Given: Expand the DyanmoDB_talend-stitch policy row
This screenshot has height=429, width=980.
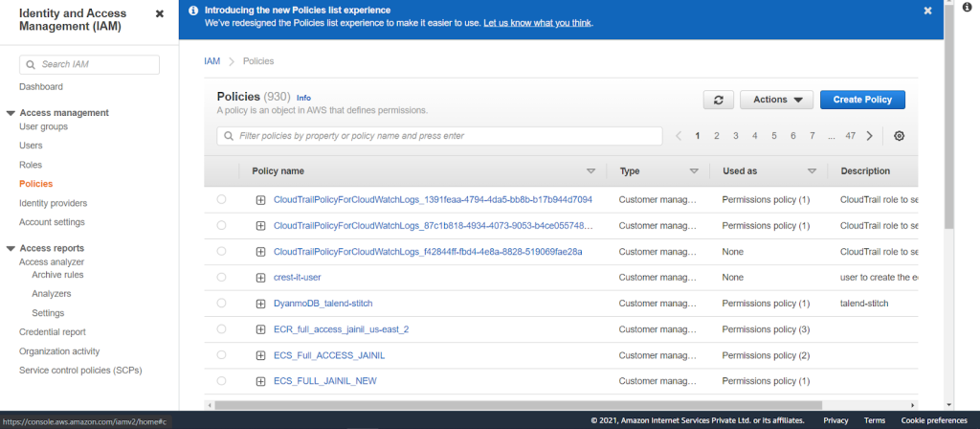Looking at the screenshot, I should pos(260,304).
